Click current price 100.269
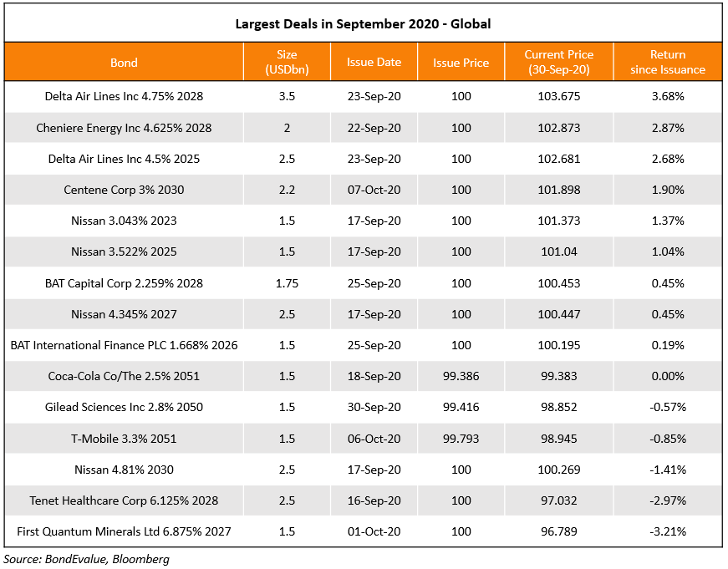 559,470
